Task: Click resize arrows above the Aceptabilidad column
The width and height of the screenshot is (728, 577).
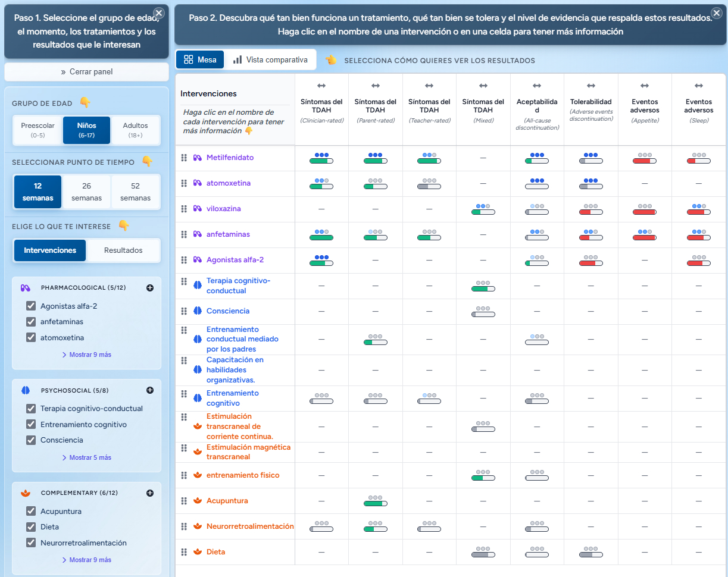Action: coord(537,86)
